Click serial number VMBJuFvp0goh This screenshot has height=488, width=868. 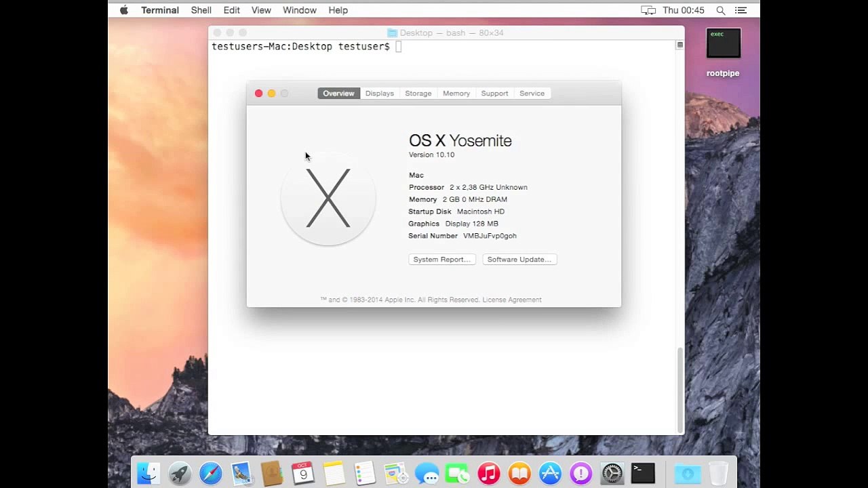point(490,236)
